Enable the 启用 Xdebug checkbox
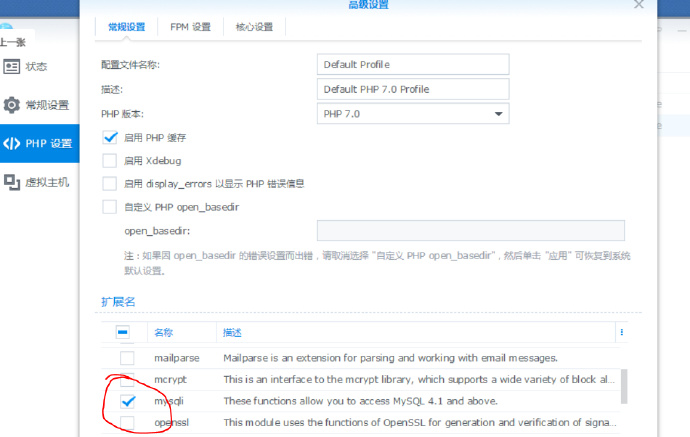 tap(110, 160)
